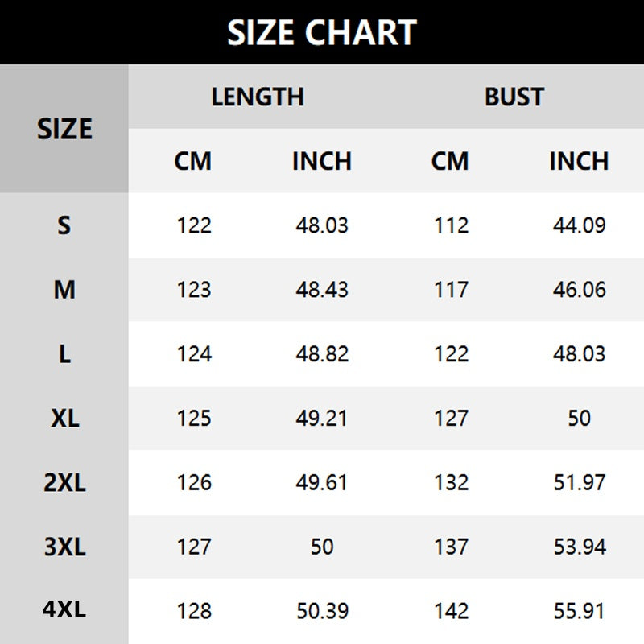Select the 50.39 length inch cell
Image resolution: width=644 pixels, height=644 pixels.
[322, 612]
